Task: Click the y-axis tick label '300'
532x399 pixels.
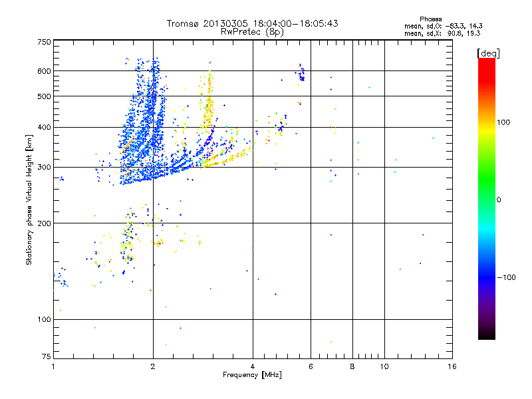Action: coord(45,168)
